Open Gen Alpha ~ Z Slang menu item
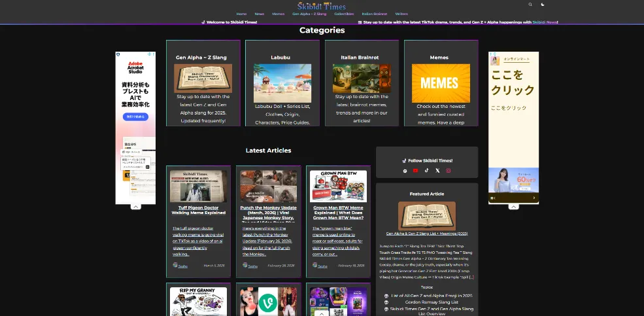The height and width of the screenshot is (316, 644). (x=309, y=14)
